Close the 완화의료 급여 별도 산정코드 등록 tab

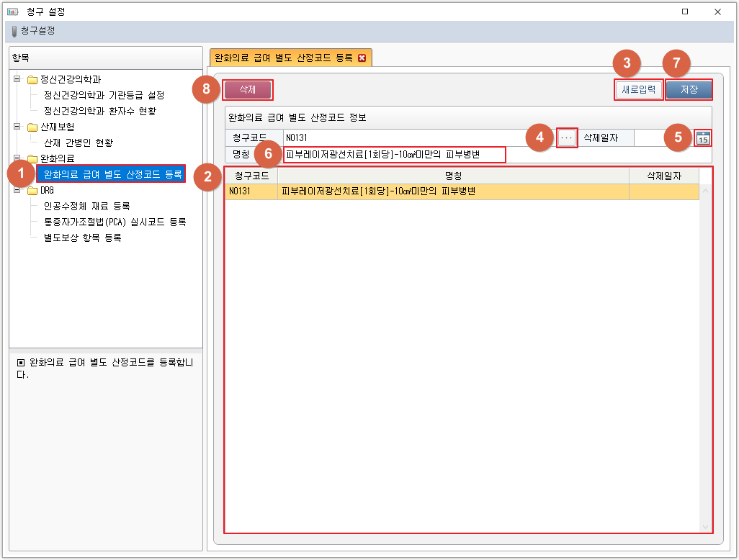(x=362, y=58)
